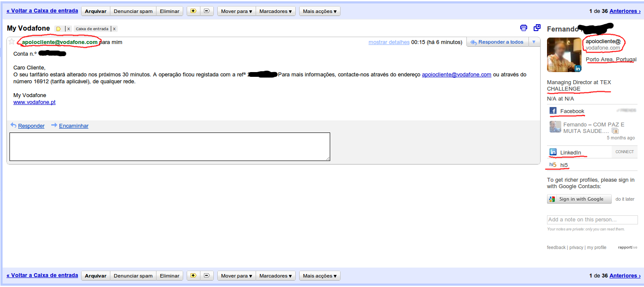Viewport: 644px width, 287px height.
Task: Open top Mais acções dropdown
Action: tap(320, 11)
